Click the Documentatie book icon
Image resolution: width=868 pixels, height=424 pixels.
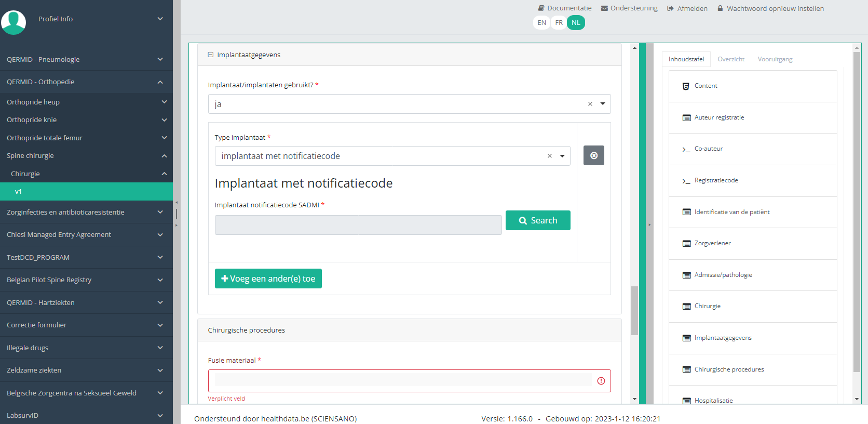(x=541, y=8)
